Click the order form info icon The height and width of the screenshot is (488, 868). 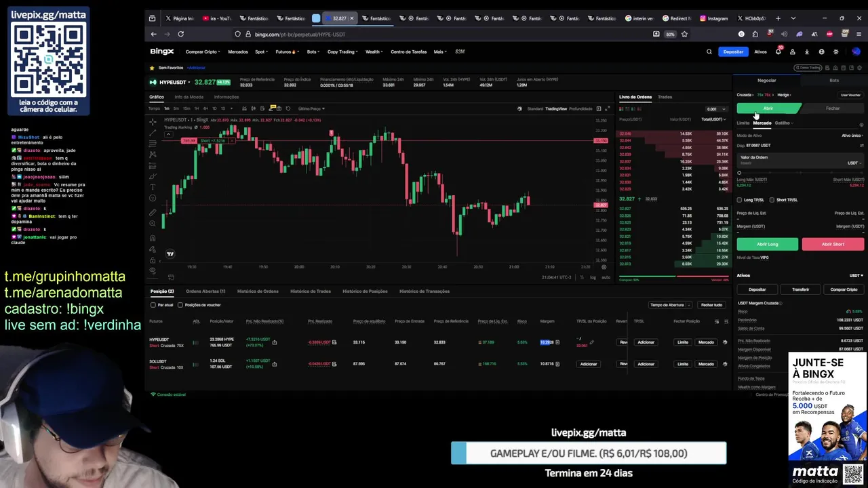861,125
